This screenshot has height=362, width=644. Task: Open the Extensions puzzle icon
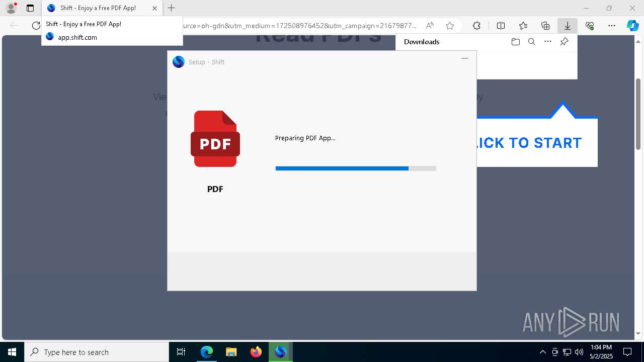(x=476, y=26)
